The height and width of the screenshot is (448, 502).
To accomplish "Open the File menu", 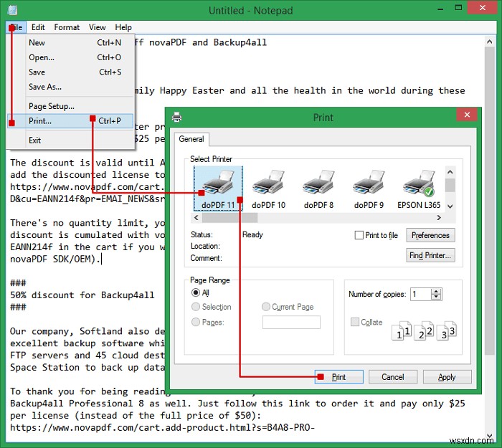I will [x=16, y=27].
